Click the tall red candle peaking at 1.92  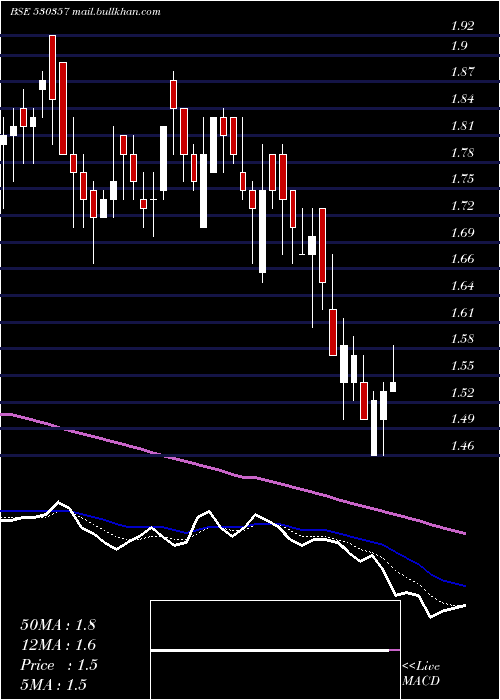coord(53,67)
